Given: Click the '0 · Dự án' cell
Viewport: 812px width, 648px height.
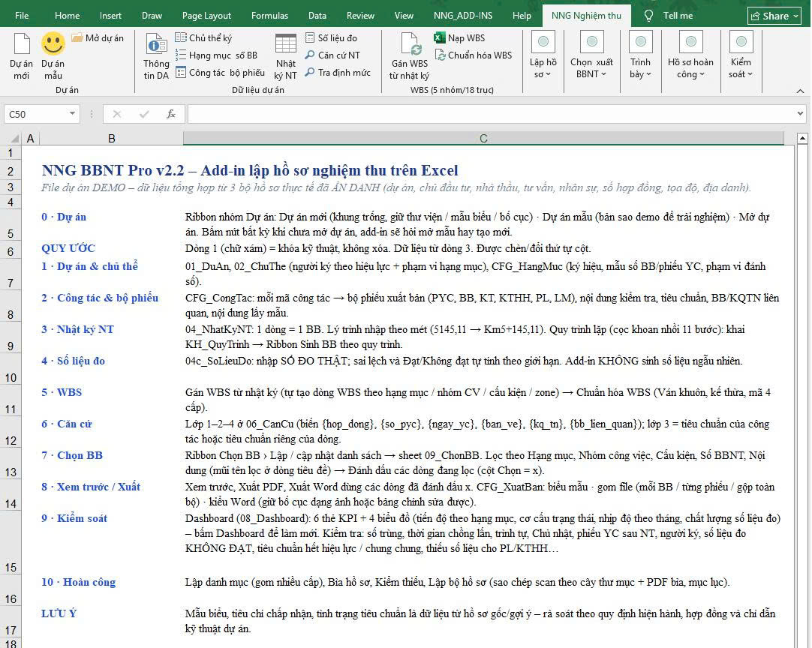Looking at the screenshot, I should tap(111, 224).
